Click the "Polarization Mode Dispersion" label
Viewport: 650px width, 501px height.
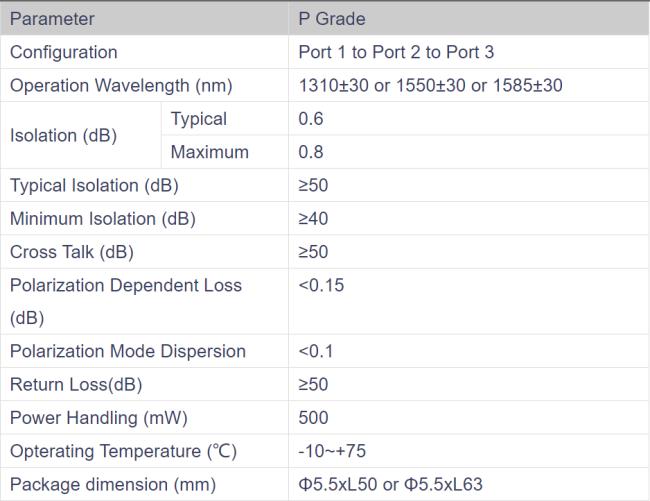tap(127, 351)
